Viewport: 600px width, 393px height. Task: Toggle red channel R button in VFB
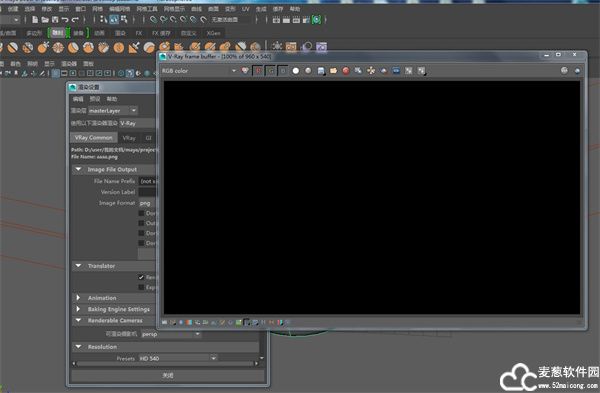click(258, 70)
